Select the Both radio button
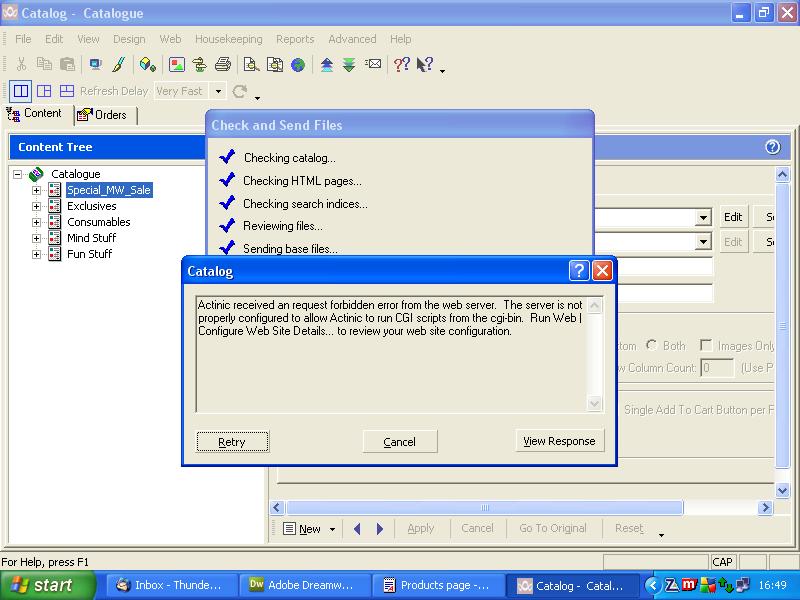 coord(652,346)
